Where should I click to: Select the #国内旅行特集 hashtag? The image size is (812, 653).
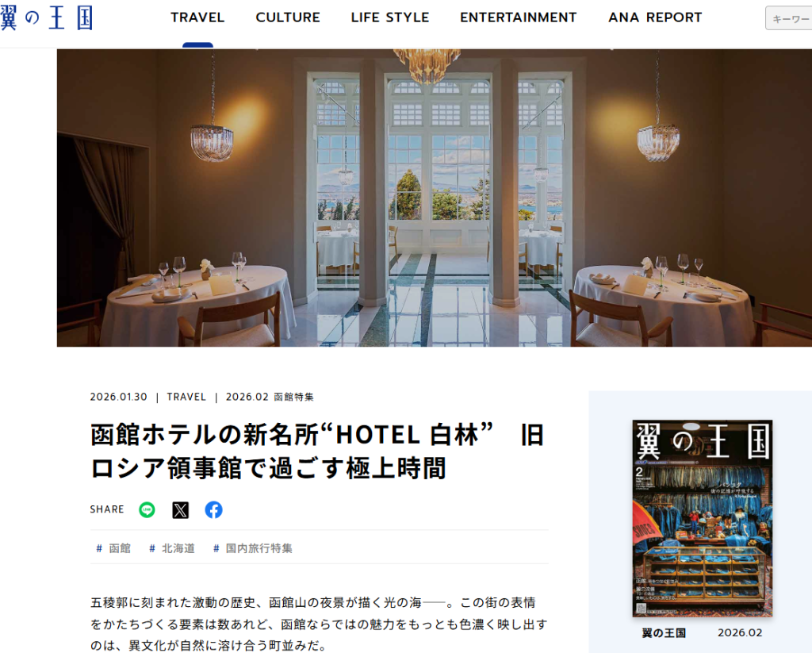click(253, 548)
